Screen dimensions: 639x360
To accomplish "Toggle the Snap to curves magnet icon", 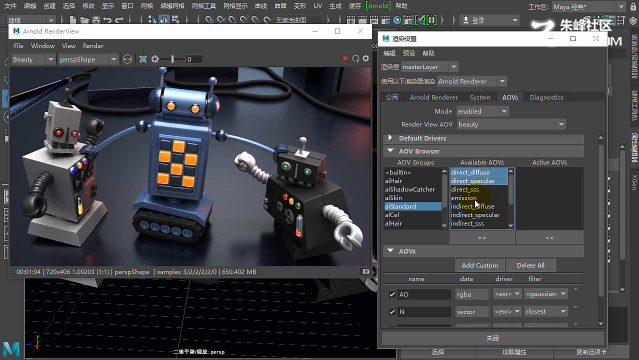I will point(221,20).
